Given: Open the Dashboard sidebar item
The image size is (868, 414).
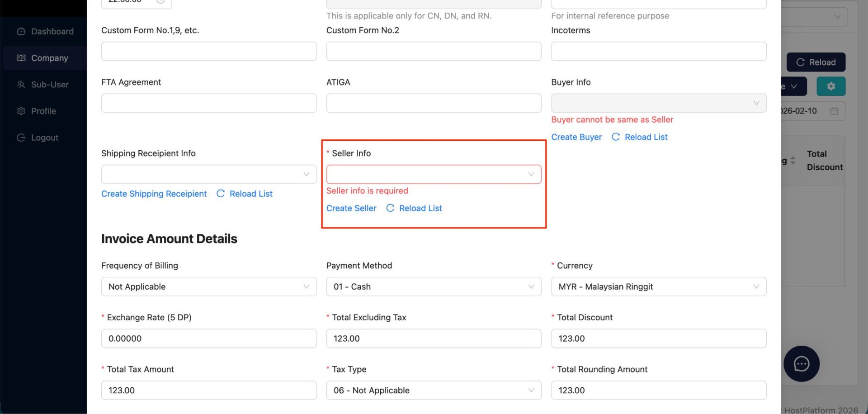Looking at the screenshot, I should pyautogui.click(x=45, y=31).
